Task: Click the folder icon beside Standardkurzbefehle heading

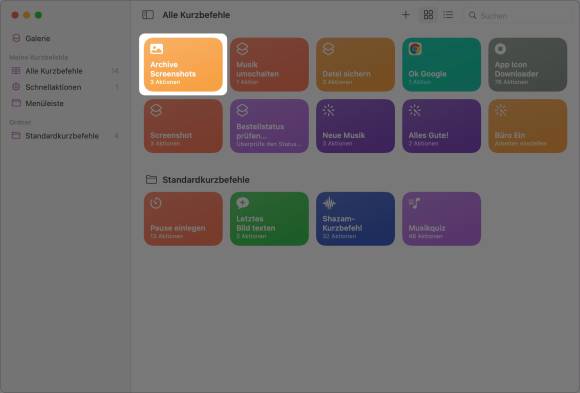Action: [151, 179]
